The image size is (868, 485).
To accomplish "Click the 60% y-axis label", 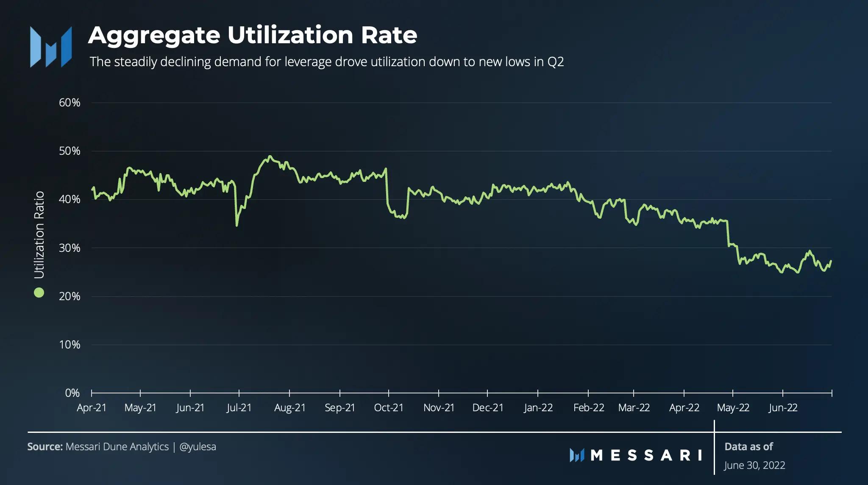I will click(x=70, y=103).
